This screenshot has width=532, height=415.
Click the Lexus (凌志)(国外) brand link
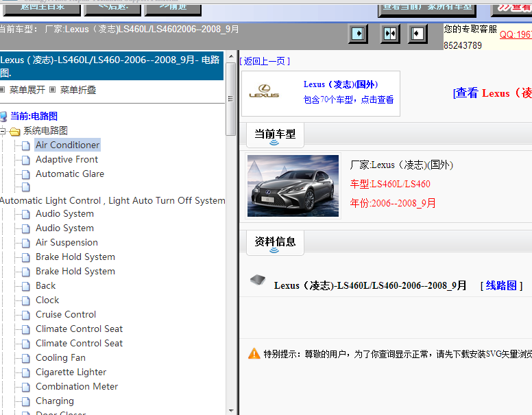(340, 84)
